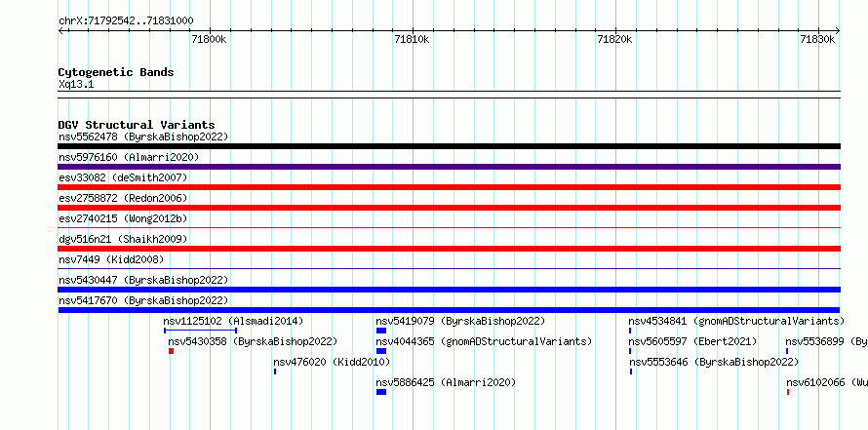Select the blue nsv476020 variant tick
868x430 pixels.
click(x=275, y=371)
